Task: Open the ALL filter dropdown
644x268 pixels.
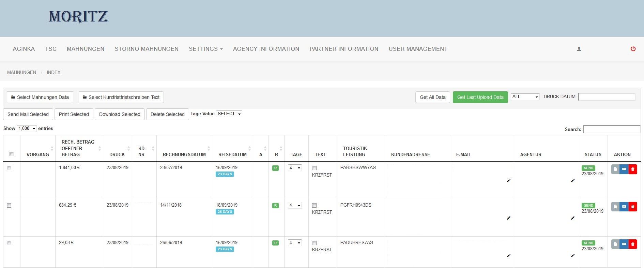Action: (525, 97)
